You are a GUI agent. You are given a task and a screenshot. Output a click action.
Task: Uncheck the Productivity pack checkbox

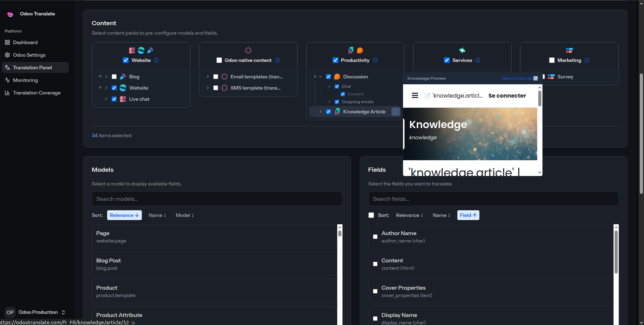click(x=335, y=60)
